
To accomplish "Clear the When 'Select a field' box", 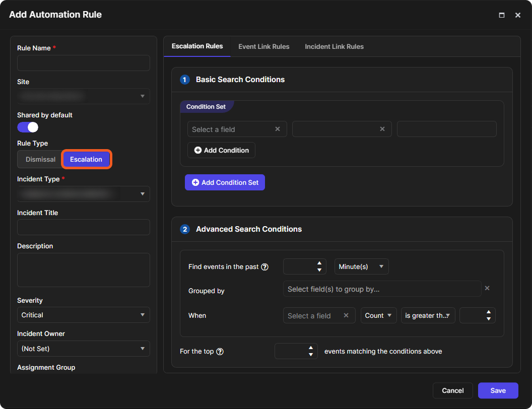I will pos(346,315).
